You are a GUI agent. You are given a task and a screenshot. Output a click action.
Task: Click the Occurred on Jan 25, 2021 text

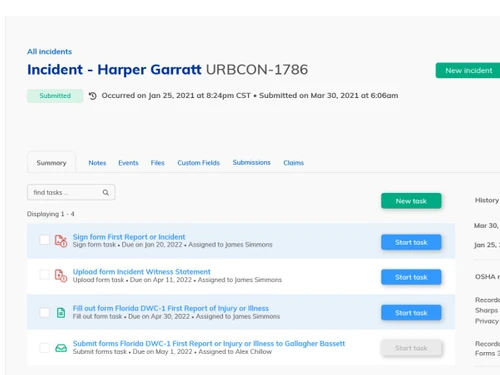(x=176, y=95)
